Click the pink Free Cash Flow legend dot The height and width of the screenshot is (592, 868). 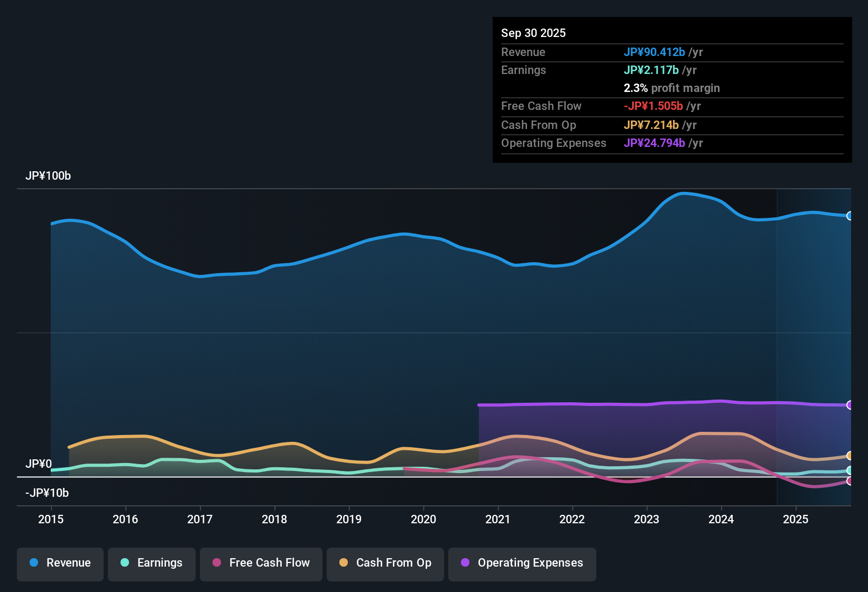pos(217,563)
